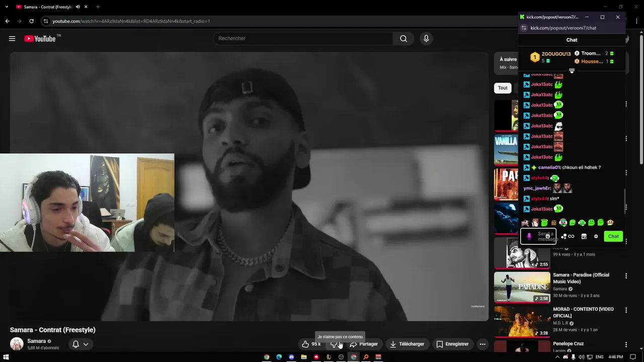
Task: Open Kick chat settings gear
Action: pos(596,236)
